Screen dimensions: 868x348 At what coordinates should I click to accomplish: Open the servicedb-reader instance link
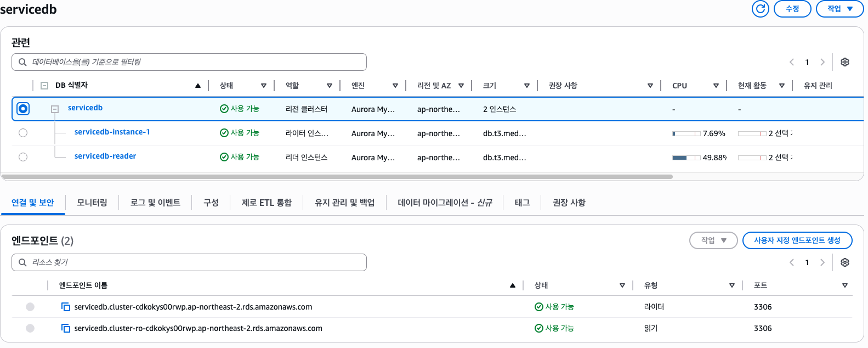tap(105, 156)
